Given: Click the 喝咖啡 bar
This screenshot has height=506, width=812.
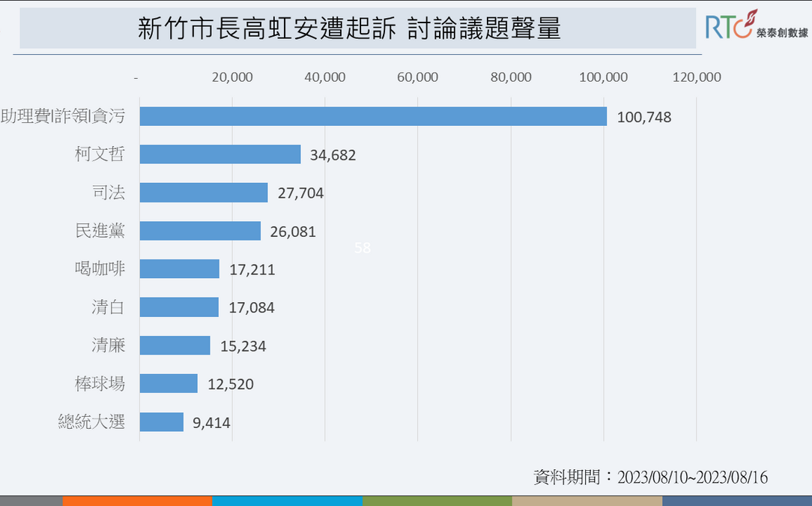Looking at the screenshot, I should [179, 269].
